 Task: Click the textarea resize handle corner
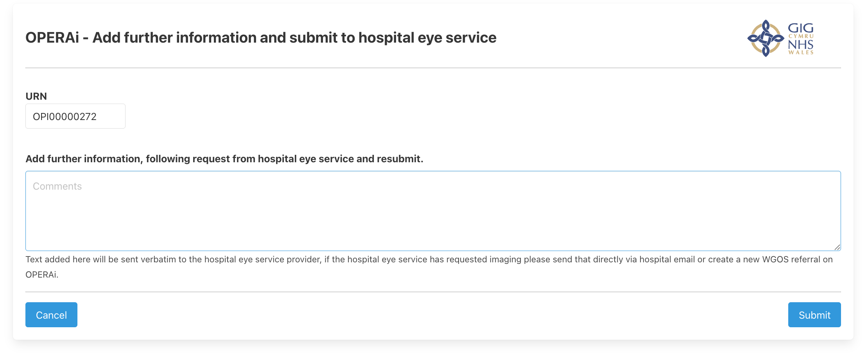pos(837,247)
